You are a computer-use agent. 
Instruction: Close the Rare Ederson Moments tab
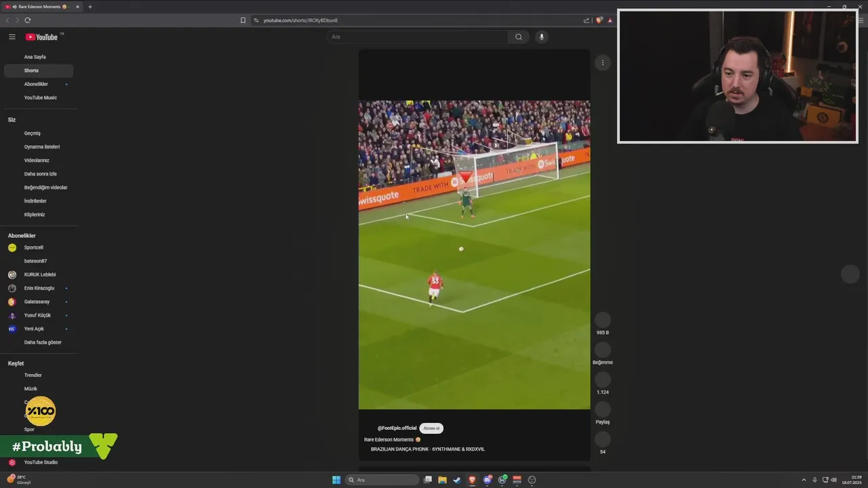[x=77, y=7]
